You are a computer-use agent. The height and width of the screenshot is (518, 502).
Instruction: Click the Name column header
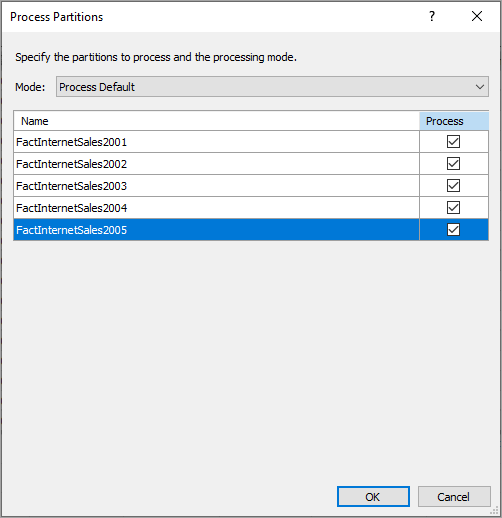(216, 121)
